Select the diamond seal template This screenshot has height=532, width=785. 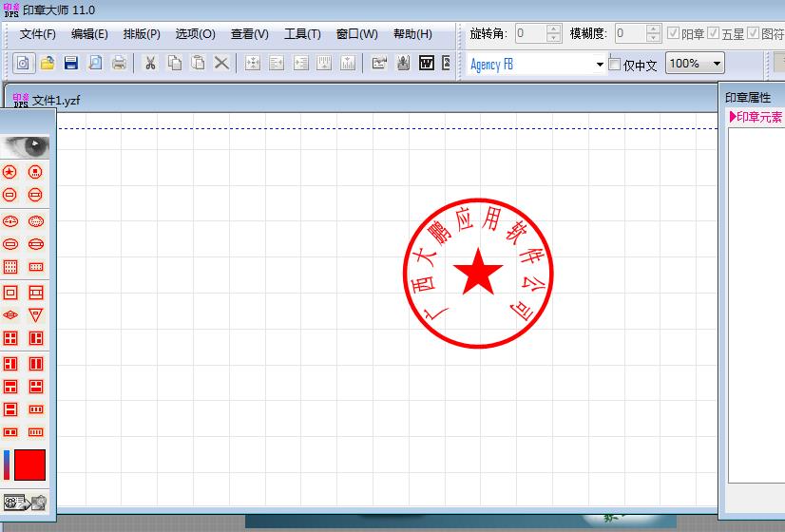[10, 315]
